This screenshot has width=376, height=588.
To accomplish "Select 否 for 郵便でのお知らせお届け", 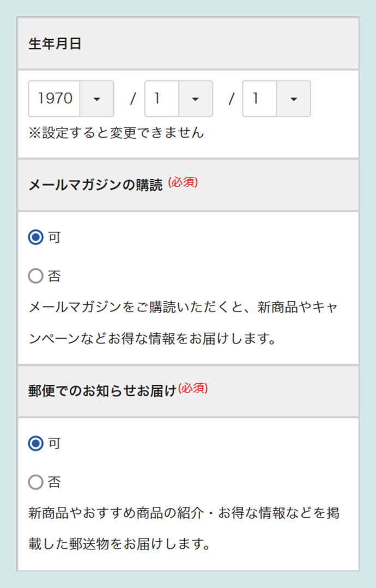I will (x=35, y=482).
